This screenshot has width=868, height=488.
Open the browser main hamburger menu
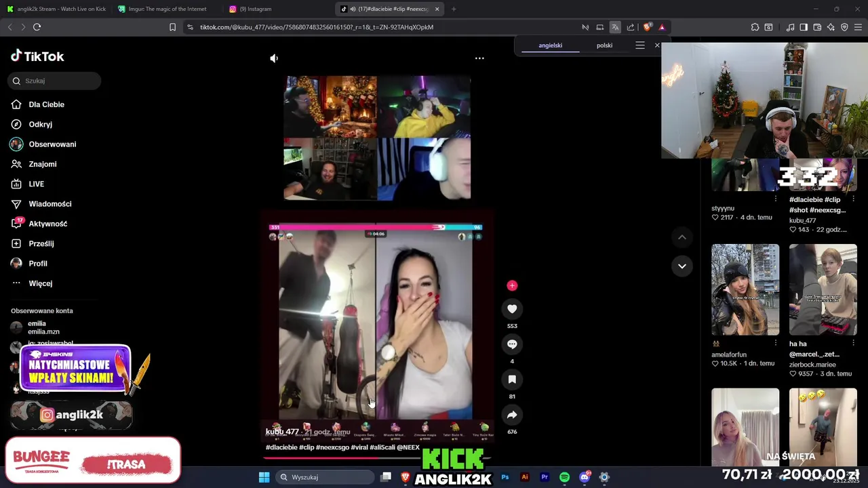click(x=859, y=27)
